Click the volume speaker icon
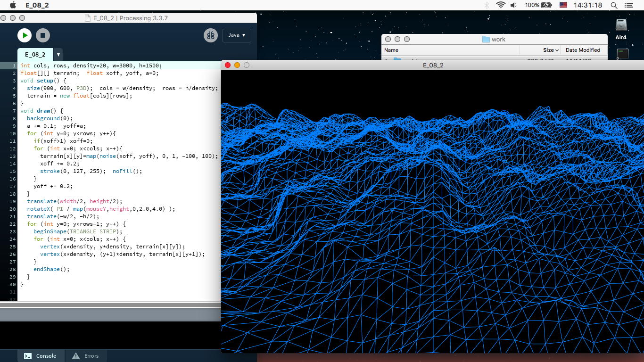Image resolution: width=644 pixels, height=362 pixels. [513, 5]
